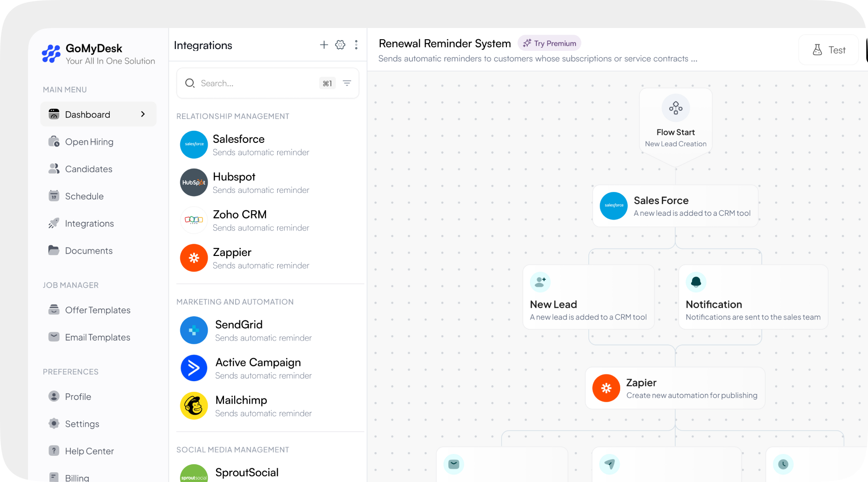Click the Open Hiring briefcase icon
Screen dimensions: 868x482
[54, 142]
